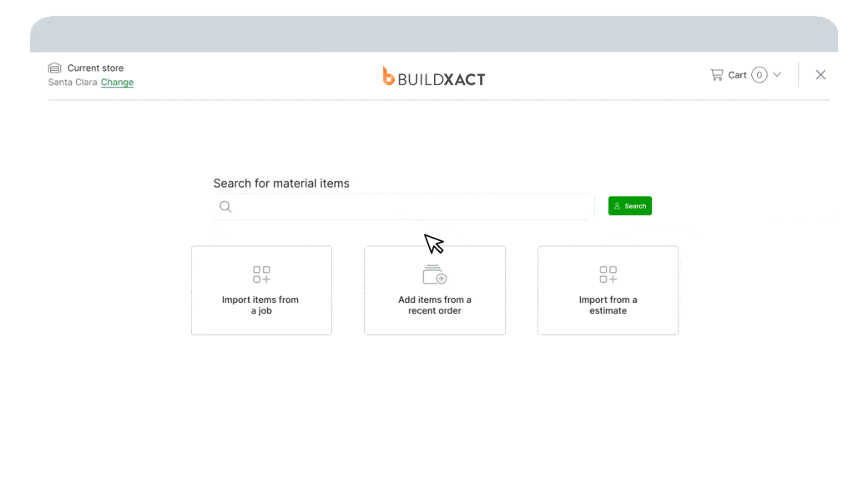Select the Import items from a job card
This screenshot has width=868, height=488.
(x=261, y=290)
